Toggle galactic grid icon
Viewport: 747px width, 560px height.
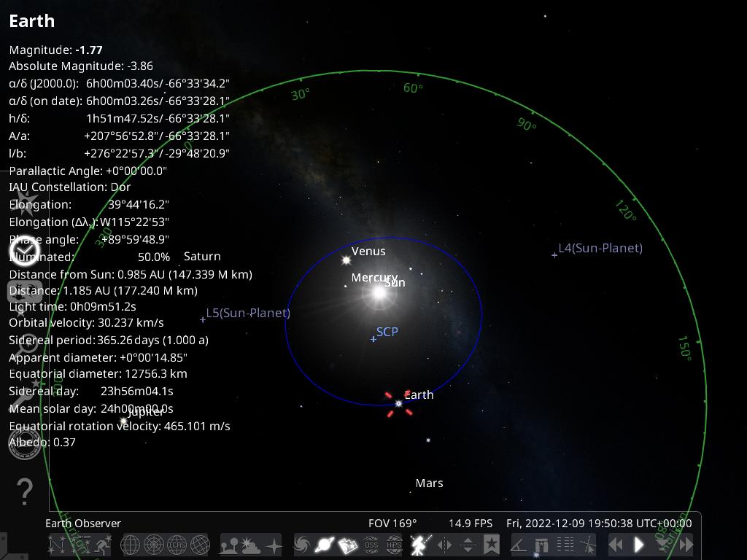coord(200,544)
